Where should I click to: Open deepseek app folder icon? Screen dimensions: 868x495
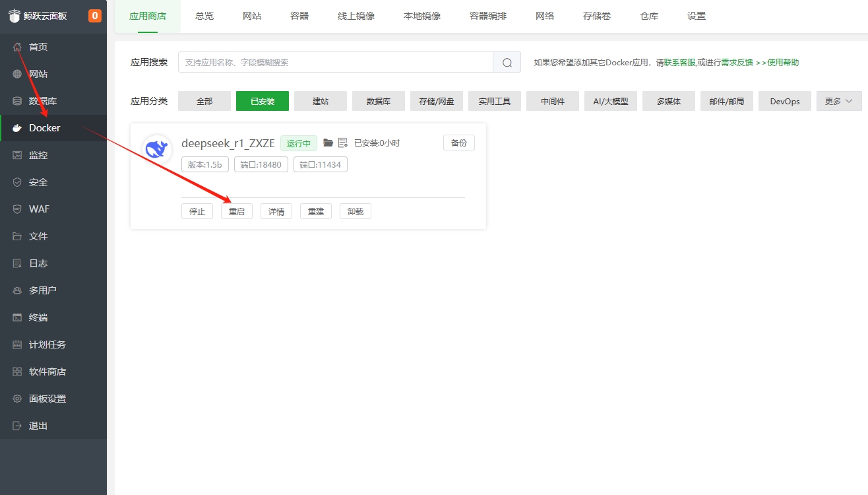click(328, 143)
